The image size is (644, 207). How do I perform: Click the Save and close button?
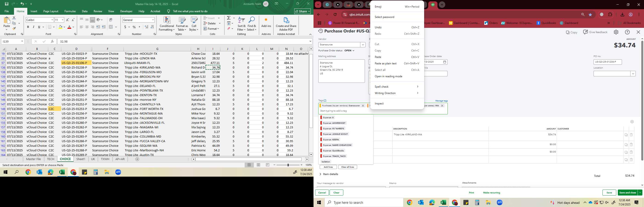627,193
